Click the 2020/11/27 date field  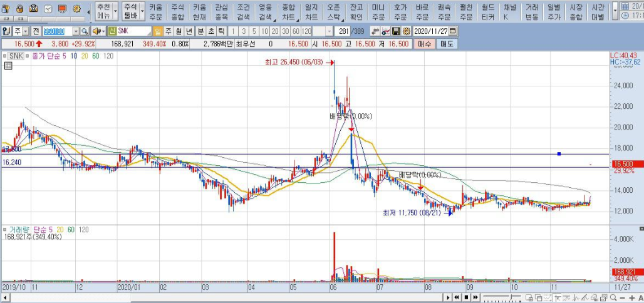coord(430,31)
